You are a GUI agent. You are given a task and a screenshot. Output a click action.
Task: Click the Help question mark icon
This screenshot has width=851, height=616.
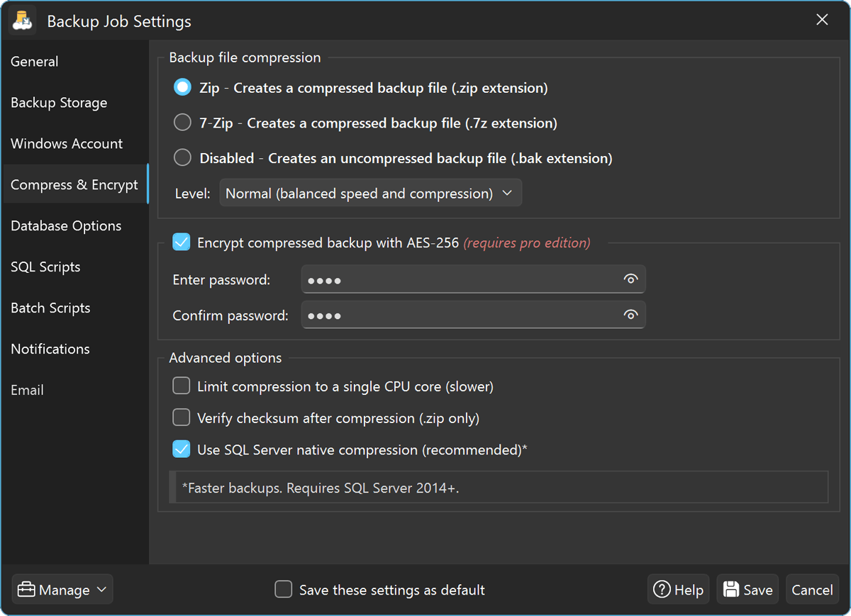click(x=662, y=589)
